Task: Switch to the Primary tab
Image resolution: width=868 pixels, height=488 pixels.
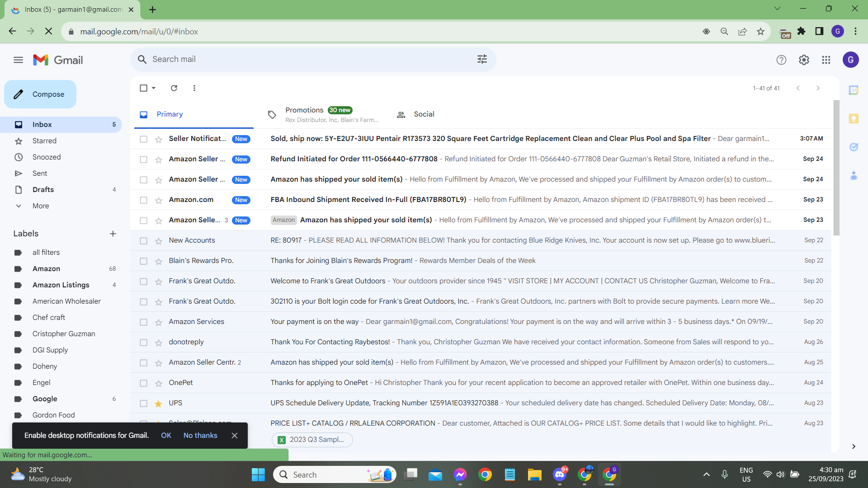Action: click(x=194, y=114)
